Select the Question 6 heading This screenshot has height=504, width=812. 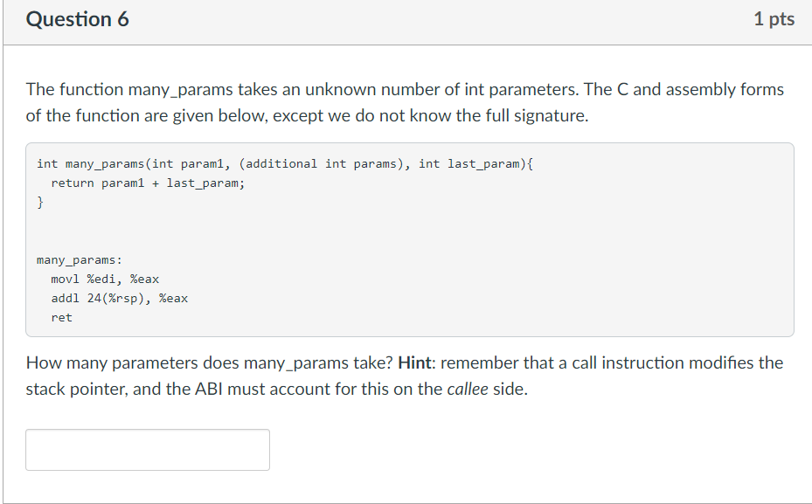(77, 19)
